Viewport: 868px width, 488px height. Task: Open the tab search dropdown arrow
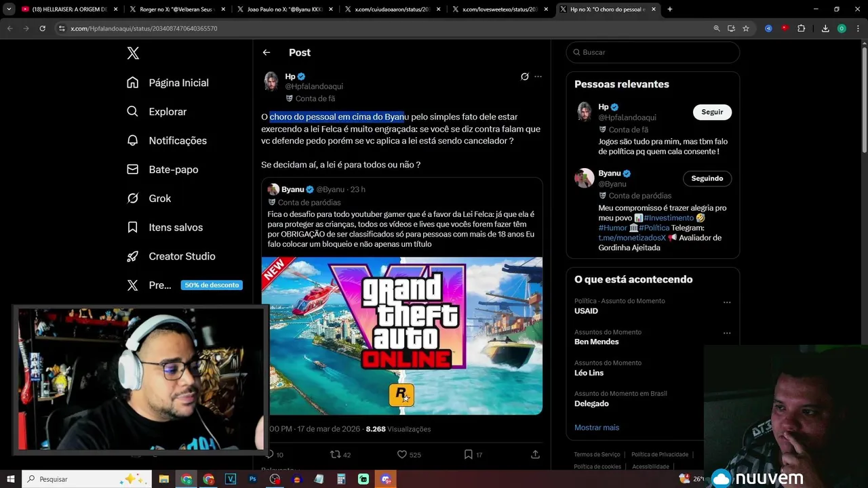[x=9, y=9]
